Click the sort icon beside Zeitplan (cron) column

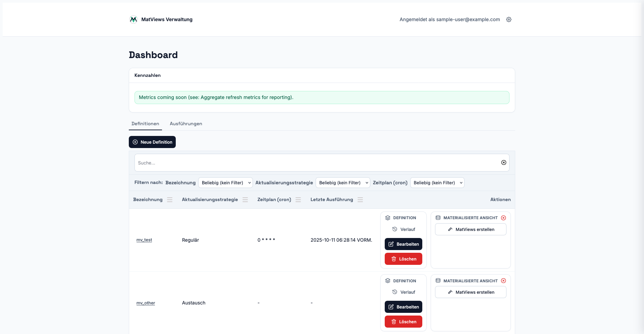298,200
